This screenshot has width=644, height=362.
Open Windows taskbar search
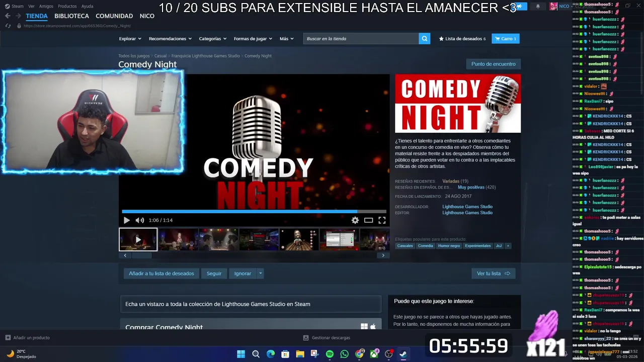(256, 354)
